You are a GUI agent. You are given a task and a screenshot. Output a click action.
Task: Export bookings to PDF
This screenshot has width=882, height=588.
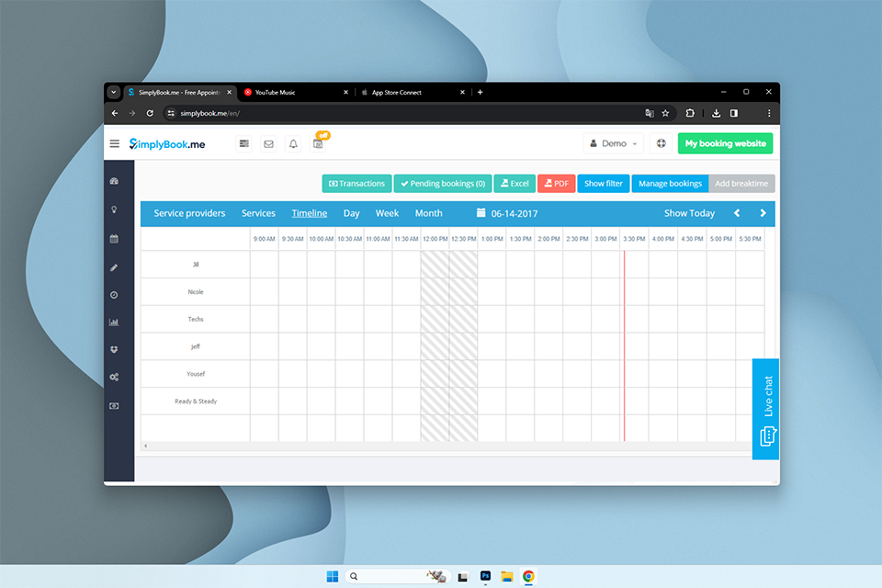tap(557, 184)
